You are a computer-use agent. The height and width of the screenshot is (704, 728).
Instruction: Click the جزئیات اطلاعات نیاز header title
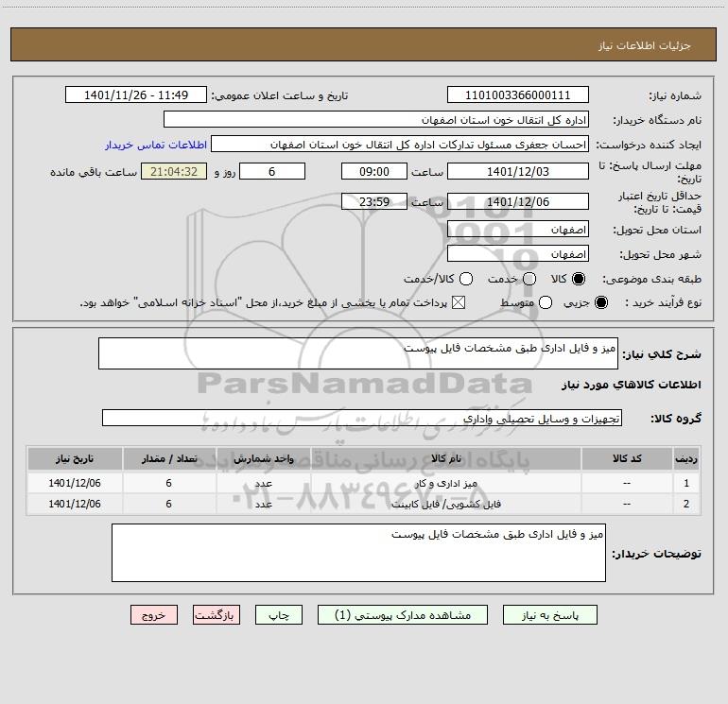[644, 45]
